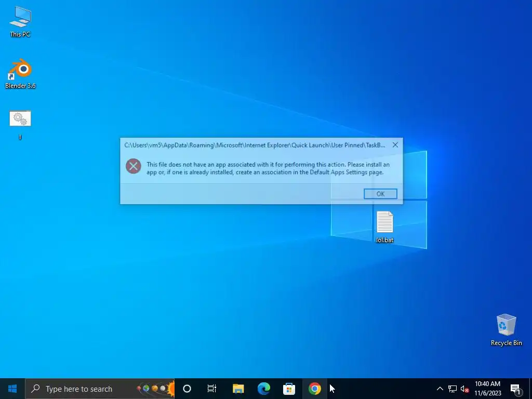This screenshot has height=399, width=532.
Task: Open the Windows Start menu
Action: coord(12,389)
